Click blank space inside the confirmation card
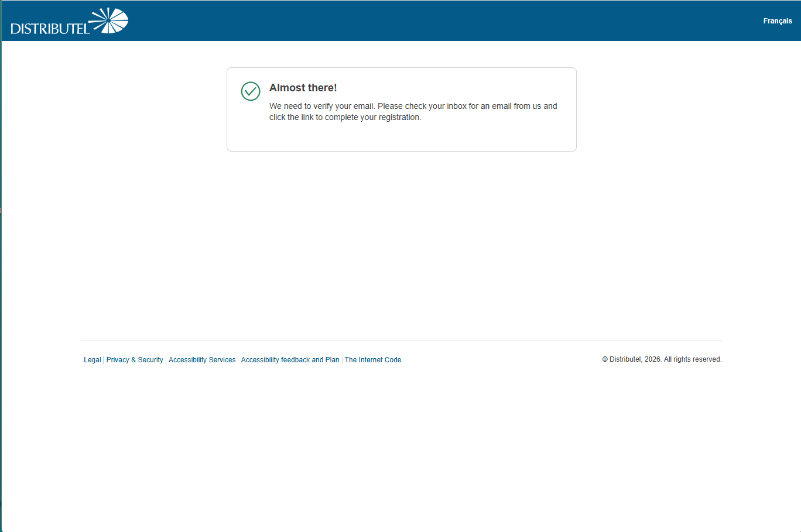 point(410,138)
